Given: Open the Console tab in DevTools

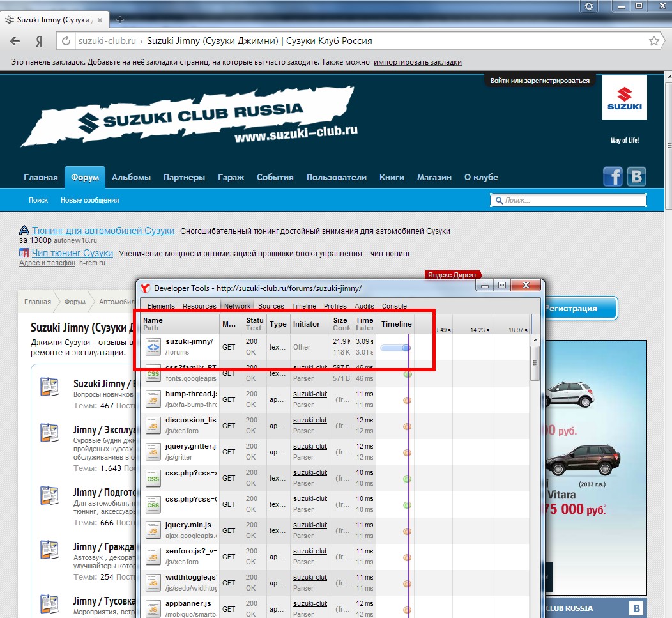Looking at the screenshot, I should [394, 305].
